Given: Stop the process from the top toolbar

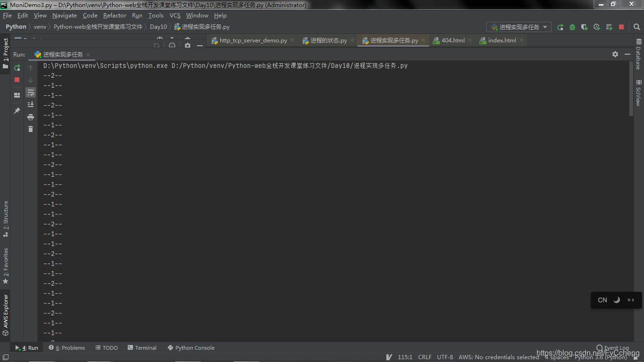Looking at the screenshot, I should (x=621, y=27).
